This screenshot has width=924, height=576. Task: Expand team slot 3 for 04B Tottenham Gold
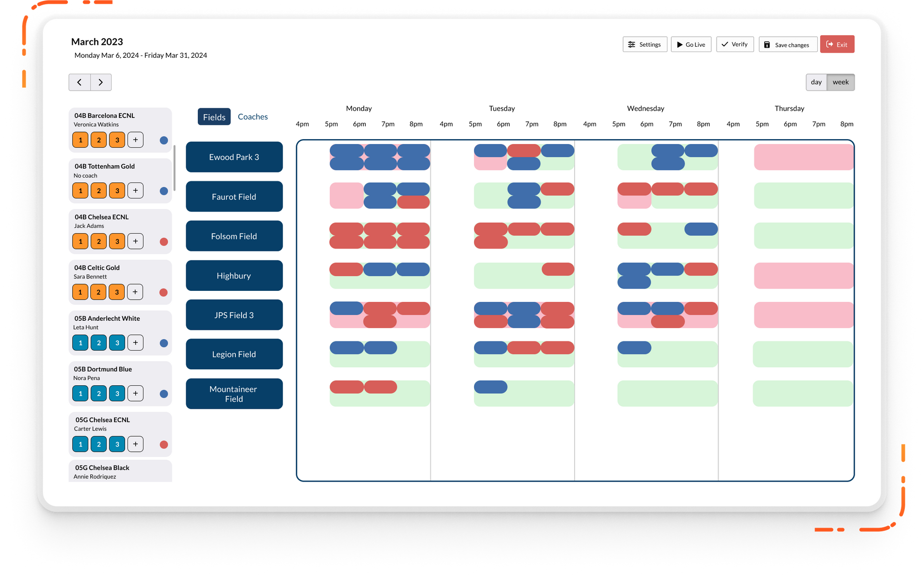click(116, 190)
